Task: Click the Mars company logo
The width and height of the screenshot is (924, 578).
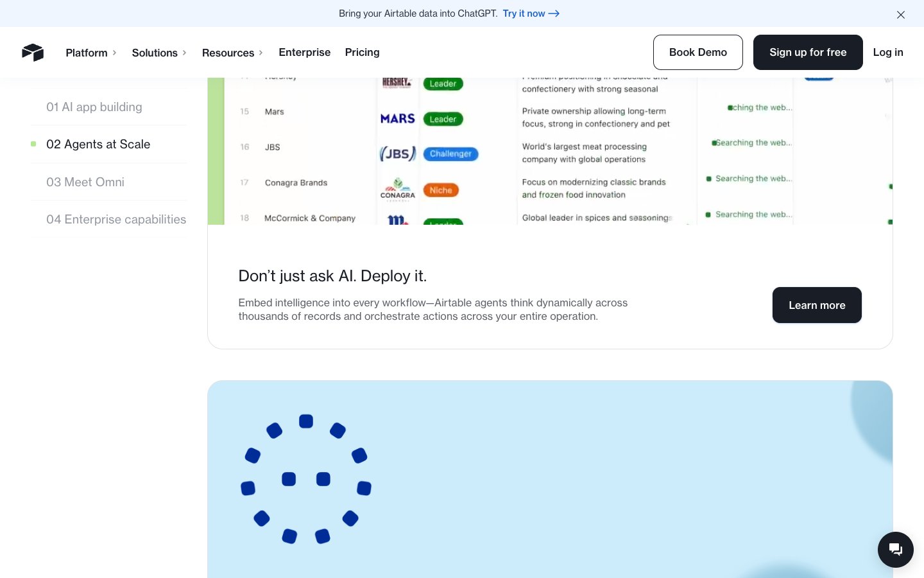Action: [397, 119]
